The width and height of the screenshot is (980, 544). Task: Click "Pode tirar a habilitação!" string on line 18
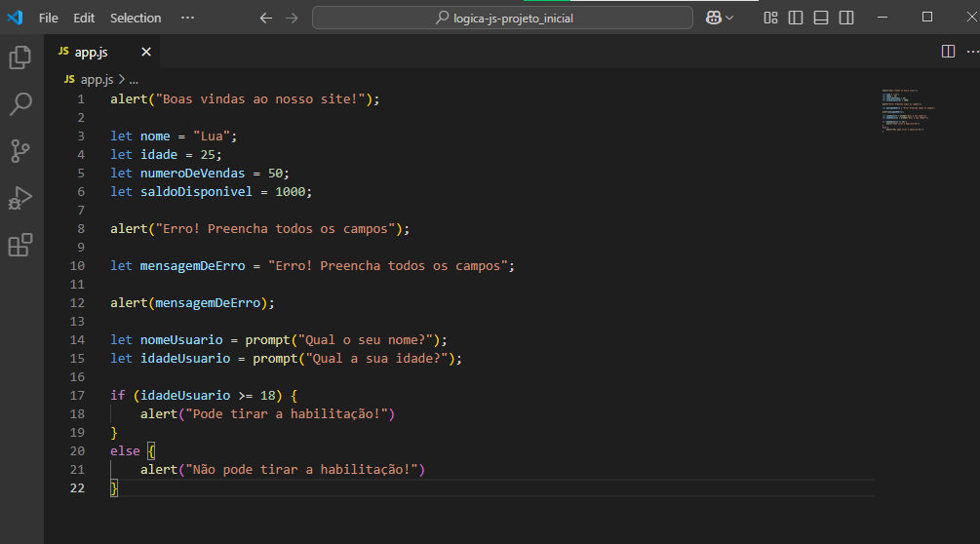click(287, 413)
